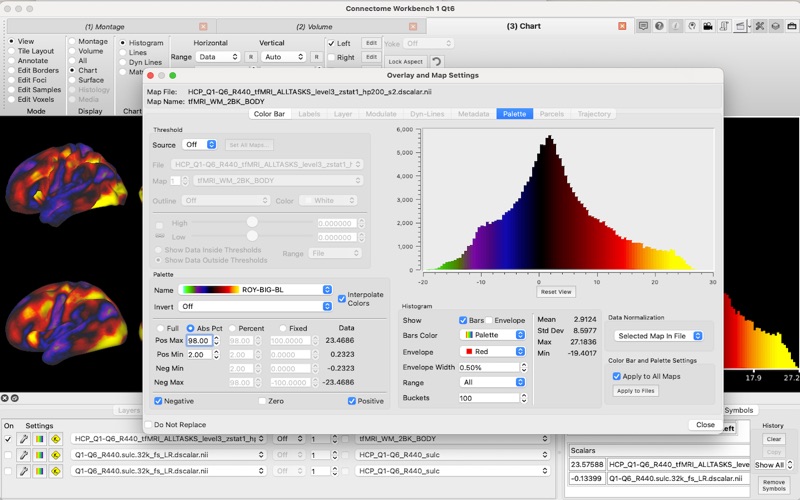Click the Apply to Files button

tap(635, 391)
